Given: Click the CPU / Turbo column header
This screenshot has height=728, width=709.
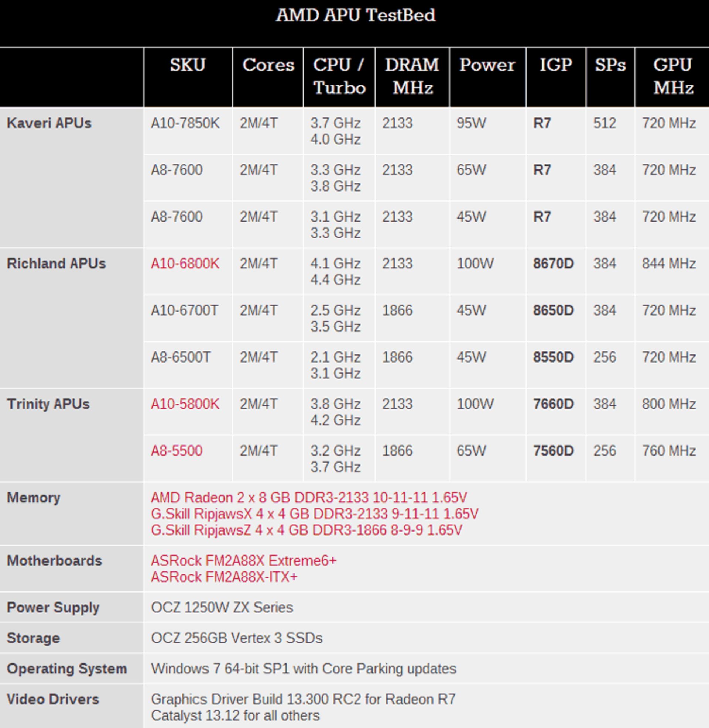Looking at the screenshot, I should point(339,76).
